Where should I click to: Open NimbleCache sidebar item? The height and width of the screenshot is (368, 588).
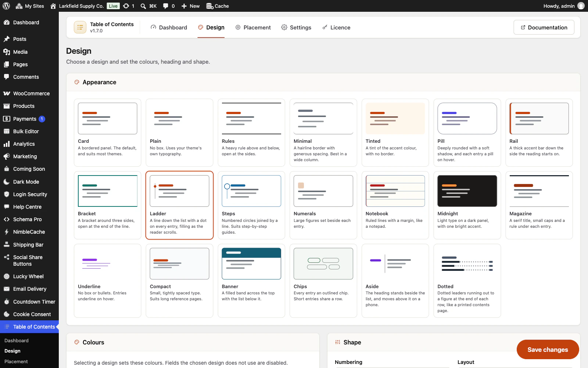pyautogui.click(x=29, y=232)
